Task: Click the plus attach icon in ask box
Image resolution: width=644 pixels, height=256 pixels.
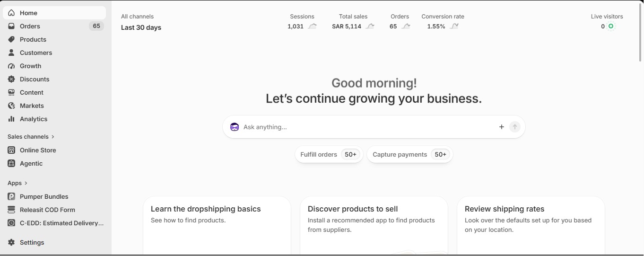Action: 502,127
